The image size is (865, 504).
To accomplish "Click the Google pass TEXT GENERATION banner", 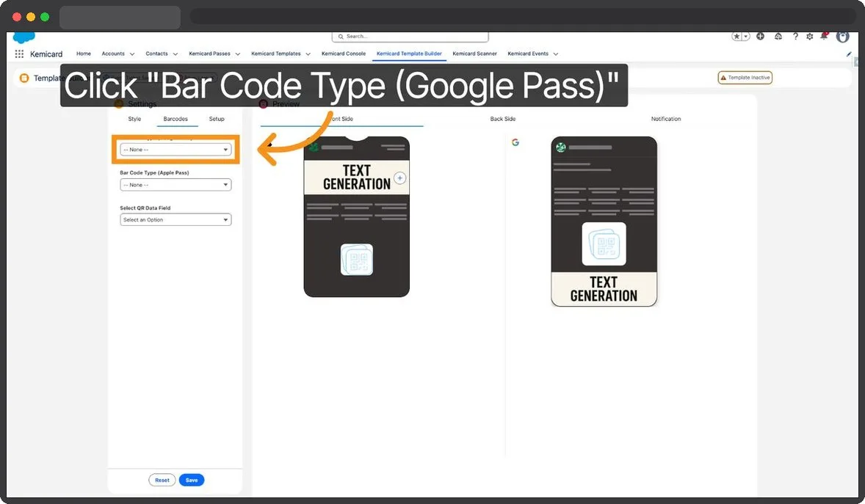I will tap(604, 289).
